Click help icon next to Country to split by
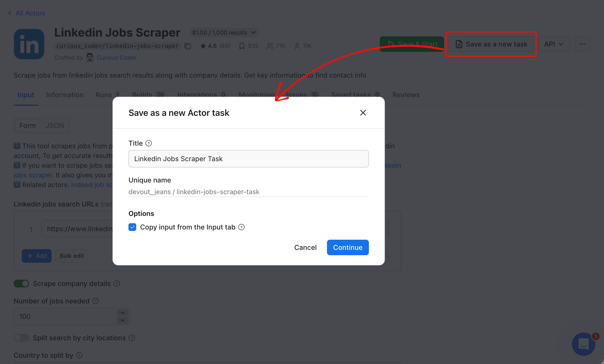Image resolution: width=604 pixels, height=364 pixels. (x=79, y=355)
